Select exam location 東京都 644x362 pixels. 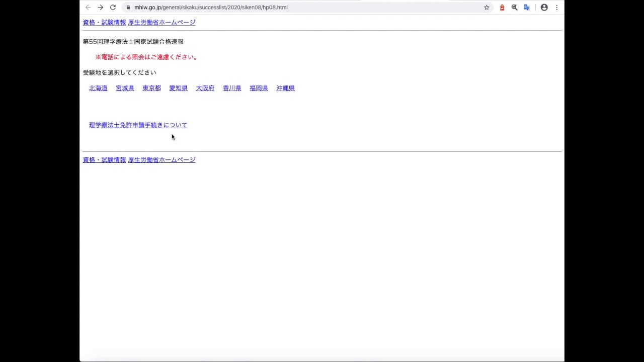[x=151, y=88]
